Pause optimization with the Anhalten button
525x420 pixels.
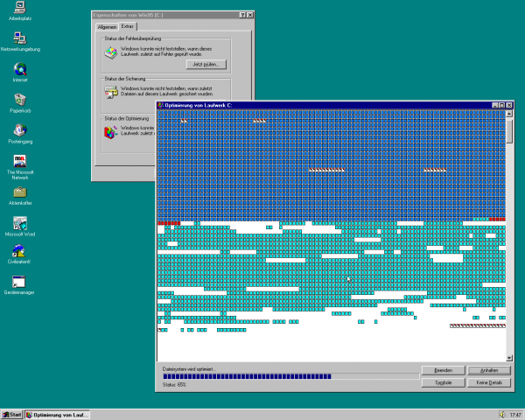(487, 370)
